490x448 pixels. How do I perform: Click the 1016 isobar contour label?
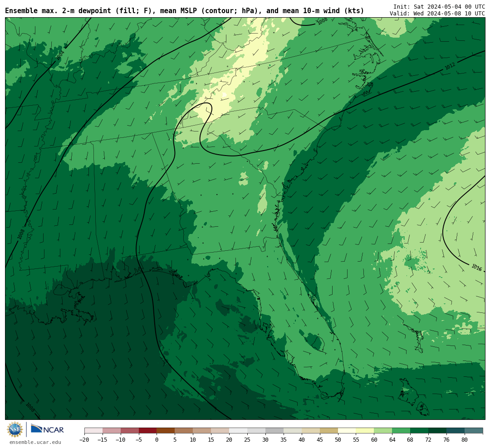click(x=476, y=268)
